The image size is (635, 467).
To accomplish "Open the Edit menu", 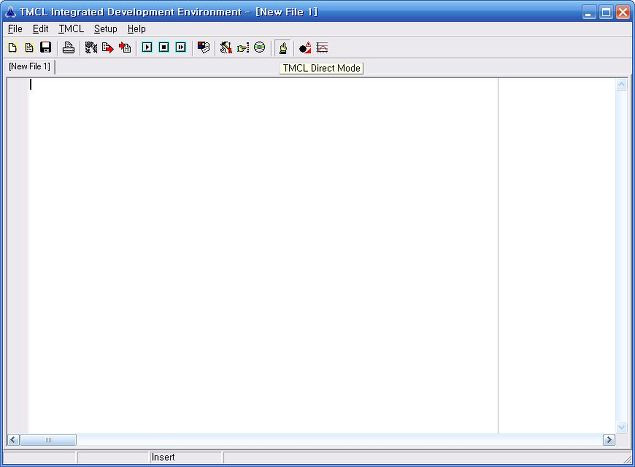I will coord(40,29).
